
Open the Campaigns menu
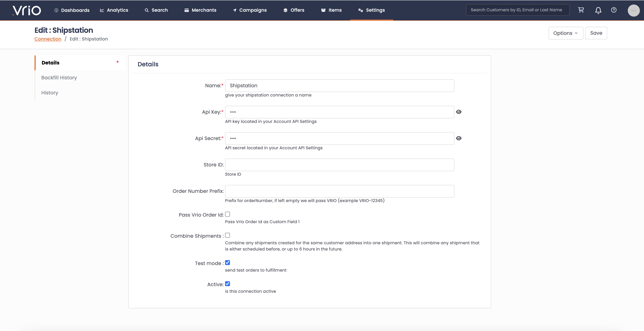pos(250,10)
